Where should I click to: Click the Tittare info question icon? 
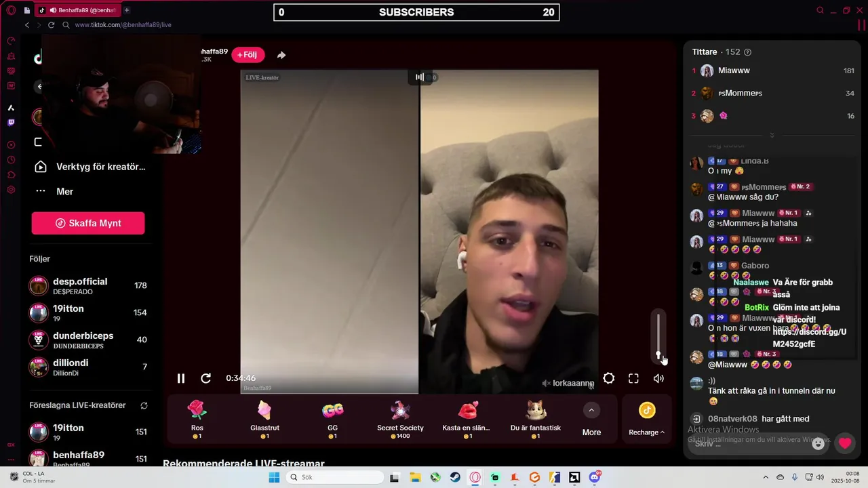(747, 52)
